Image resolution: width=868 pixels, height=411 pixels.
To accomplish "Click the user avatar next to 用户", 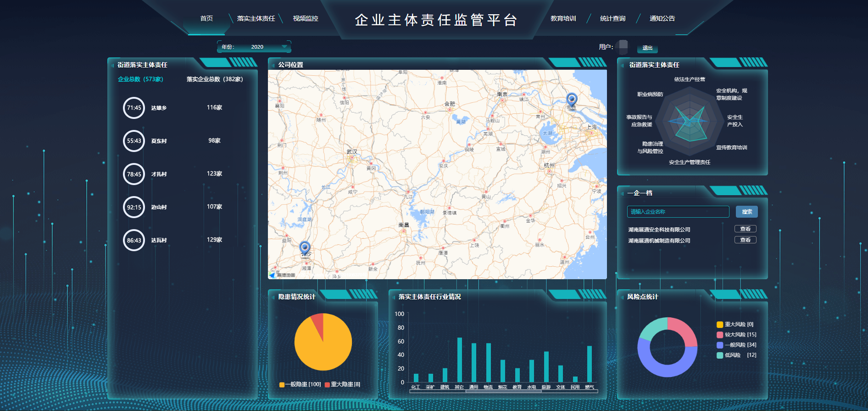I will point(623,47).
